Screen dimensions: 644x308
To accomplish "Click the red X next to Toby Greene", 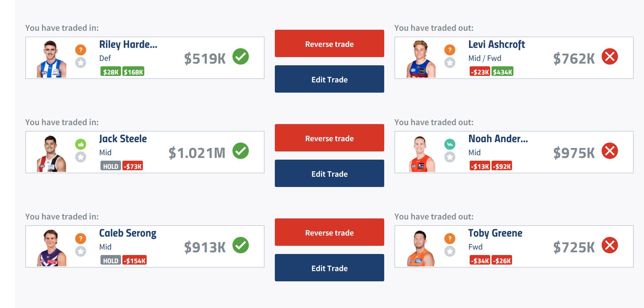I will click(610, 245).
